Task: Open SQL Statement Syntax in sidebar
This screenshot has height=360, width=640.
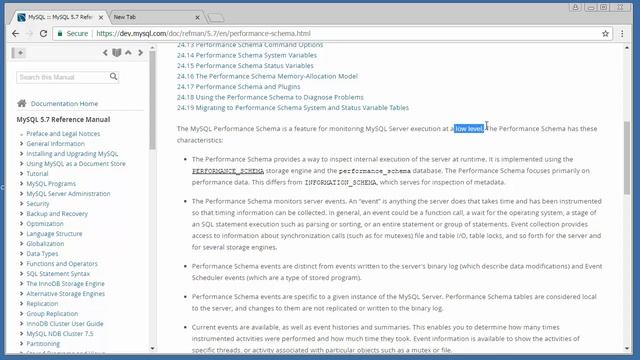Action: (x=58, y=273)
